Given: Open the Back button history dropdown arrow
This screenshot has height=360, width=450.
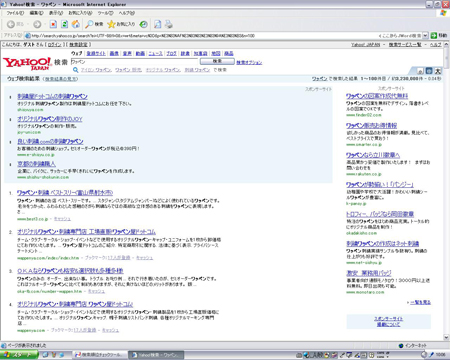Looking at the screenshot, I should coord(27,24).
